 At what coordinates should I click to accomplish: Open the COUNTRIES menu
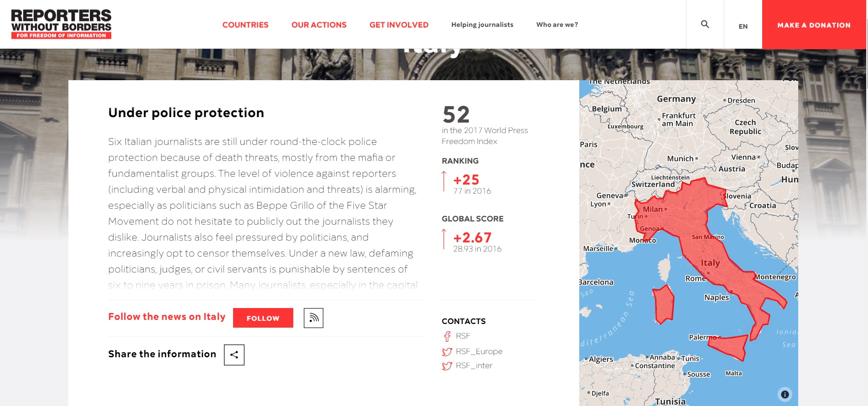coord(245,25)
